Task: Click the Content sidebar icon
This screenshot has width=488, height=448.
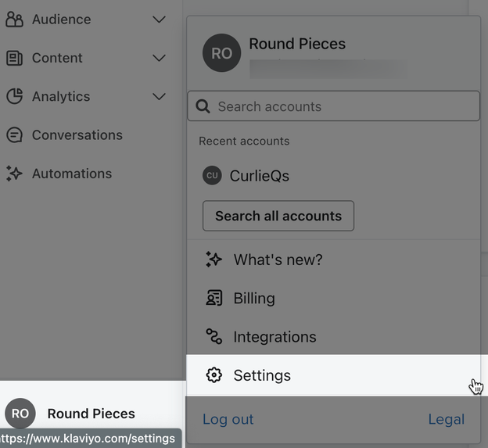Action: point(14,58)
